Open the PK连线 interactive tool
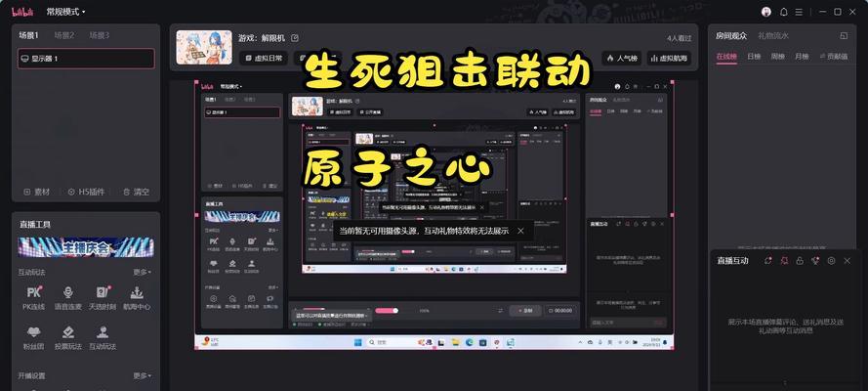 (x=34, y=298)
